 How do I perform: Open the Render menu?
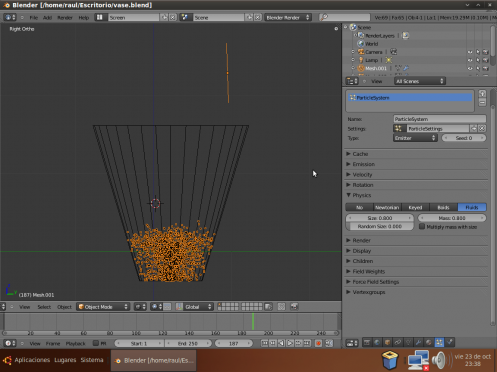[65, 18]
